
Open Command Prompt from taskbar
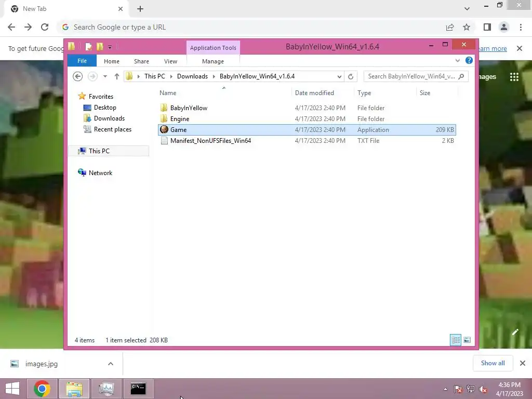[138, 389]
